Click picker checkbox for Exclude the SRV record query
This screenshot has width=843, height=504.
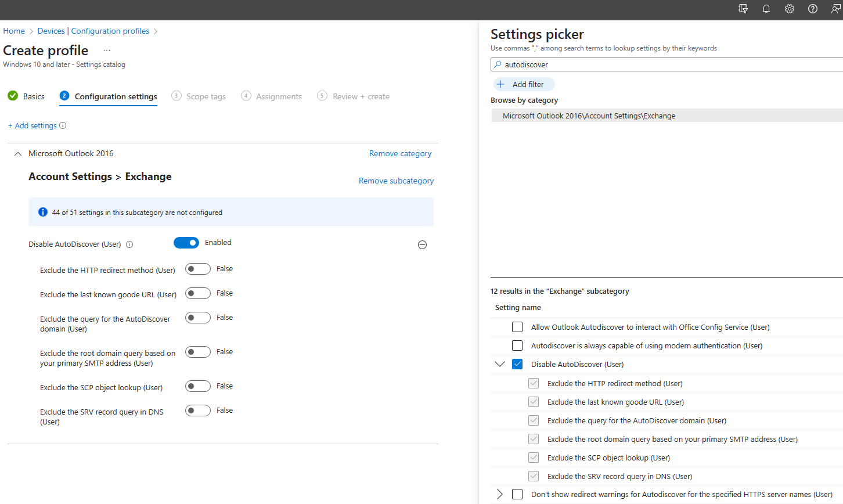[534, 476]
